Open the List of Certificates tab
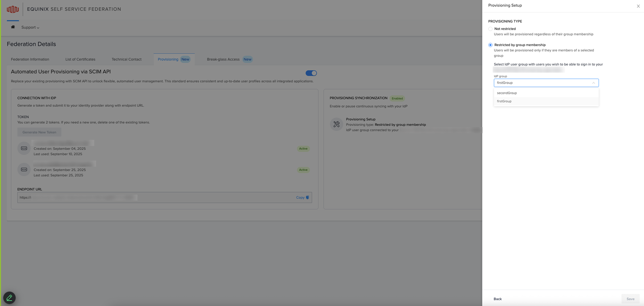644x306 pixels. (80, 59)
